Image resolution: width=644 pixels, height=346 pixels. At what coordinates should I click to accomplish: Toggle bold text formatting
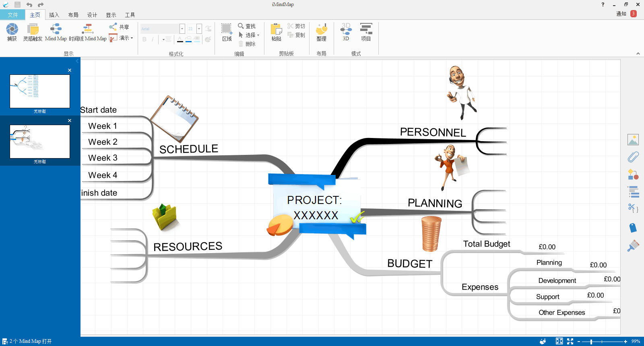(x=144, y=39)
